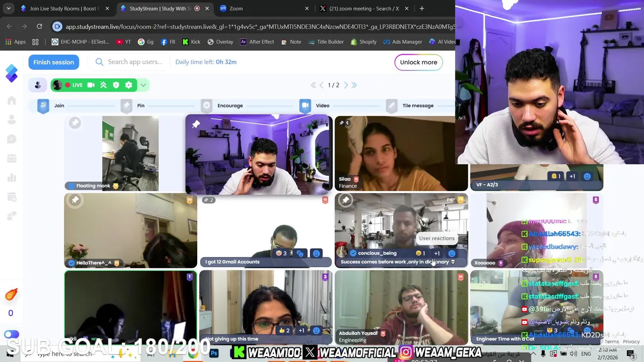This screenshot has height=362, width=644.
Task: Click the flame streak icon in sidebar
Action: point(11,295)
